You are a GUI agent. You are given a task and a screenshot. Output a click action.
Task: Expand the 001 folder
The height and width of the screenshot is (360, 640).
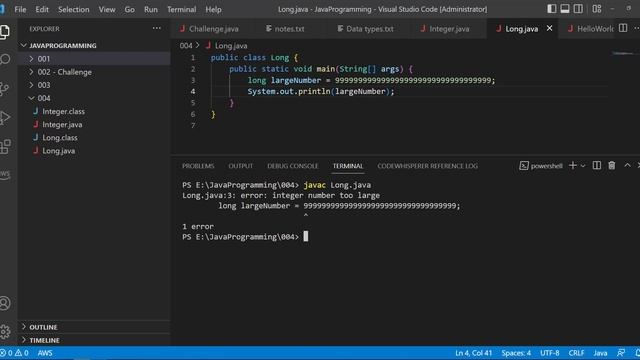pyautogui.click(x=94, y=59)
